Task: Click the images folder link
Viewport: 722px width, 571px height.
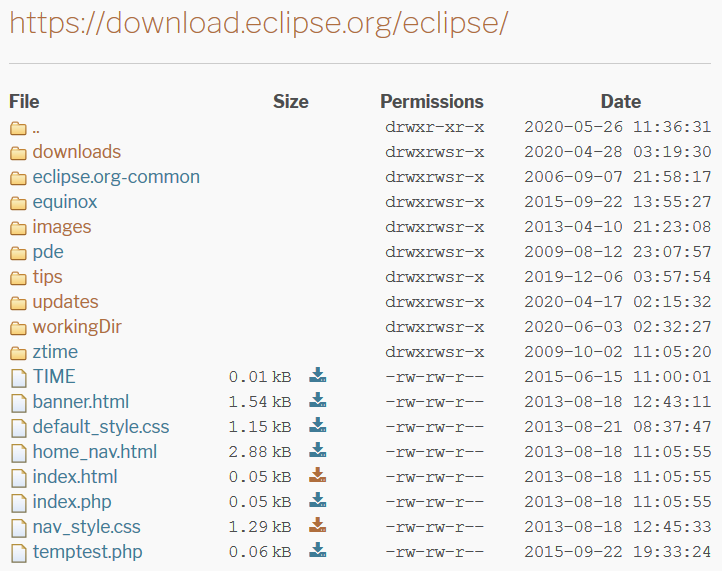Action: (61, 227)
